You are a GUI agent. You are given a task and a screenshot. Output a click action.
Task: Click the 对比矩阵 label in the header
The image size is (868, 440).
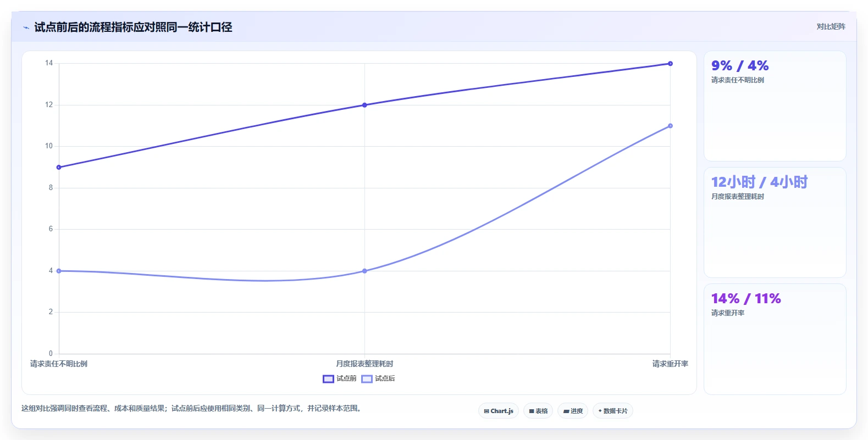tap(831, 26)
